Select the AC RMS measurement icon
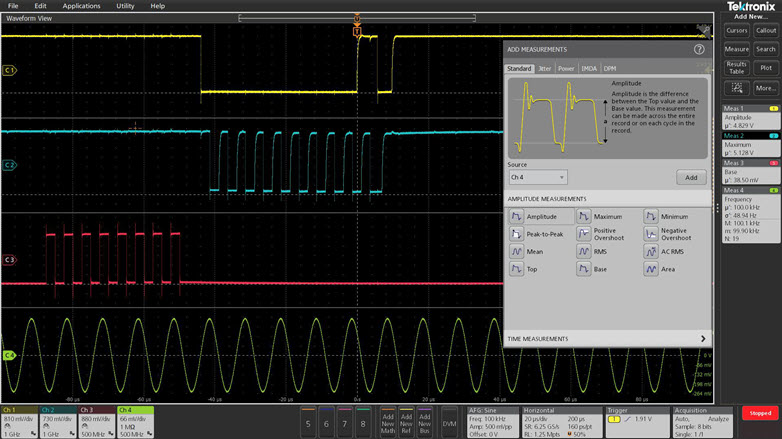The height and width of the screenshot is (439, 782). tap(651, 252)
